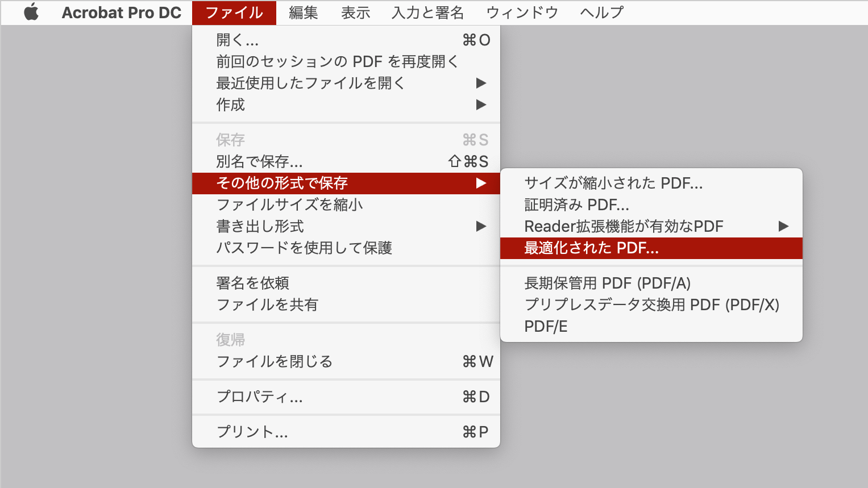Choose ファイルを共有 menu item
868x488 pixels.
pos(346,305)
